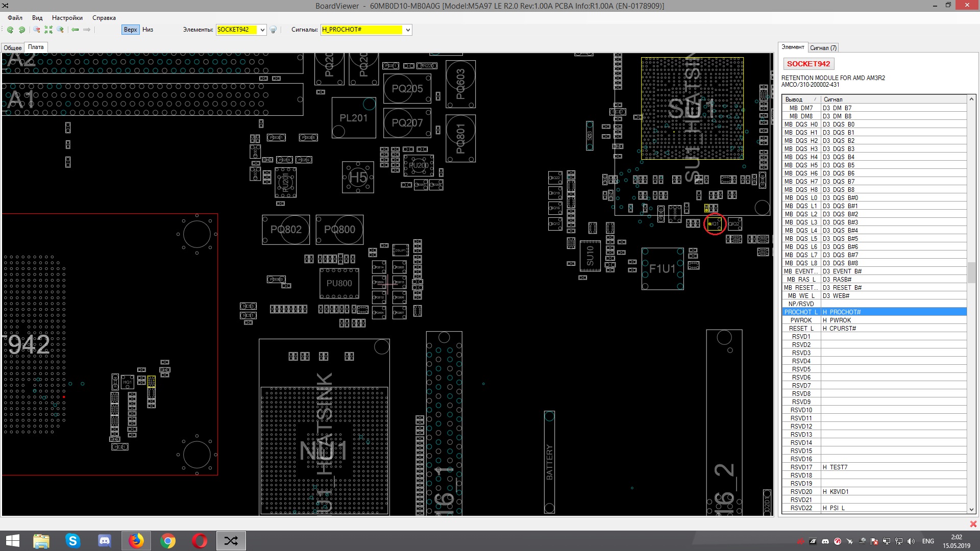Click the pin list scrollbar down arrow
Viewport: 980px width, 551px height.
971,509
